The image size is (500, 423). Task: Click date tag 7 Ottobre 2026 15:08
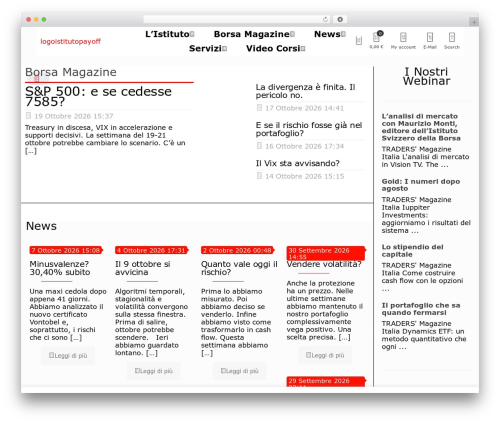coord(66,250)
